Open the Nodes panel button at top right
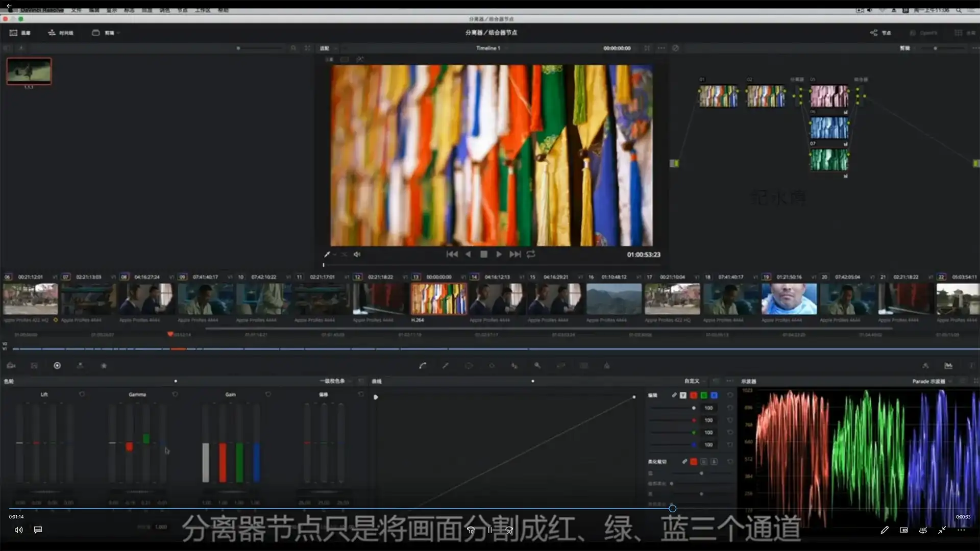The height and width of the screenshot is (551, 980). click(880, 33)
